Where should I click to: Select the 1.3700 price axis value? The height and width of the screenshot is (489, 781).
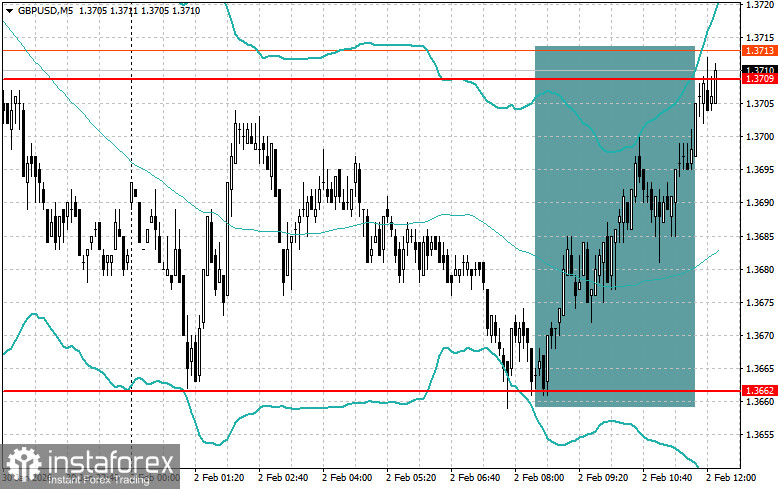(x=760, y=136)
